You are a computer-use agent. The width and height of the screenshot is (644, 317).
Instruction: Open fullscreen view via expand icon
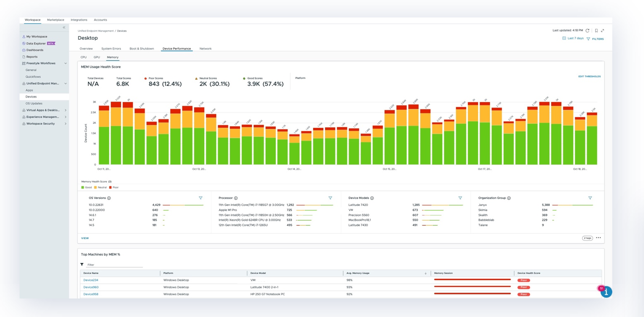(x=603, y=30)
